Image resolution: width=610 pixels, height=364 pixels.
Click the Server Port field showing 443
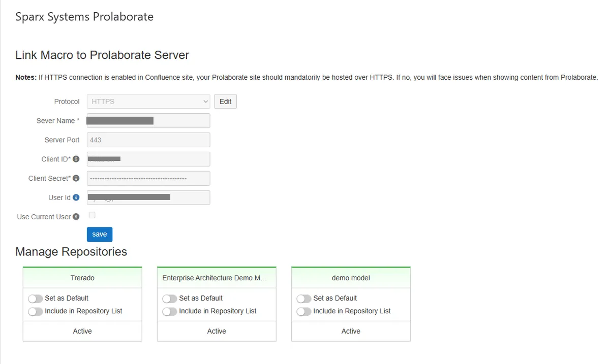[x=148, y=140]
